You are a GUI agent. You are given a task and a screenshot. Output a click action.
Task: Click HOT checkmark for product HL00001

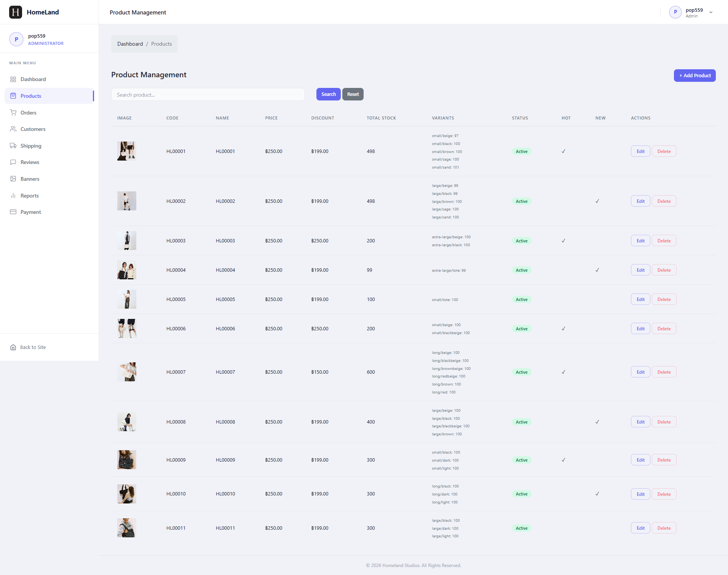coord(564,151)
